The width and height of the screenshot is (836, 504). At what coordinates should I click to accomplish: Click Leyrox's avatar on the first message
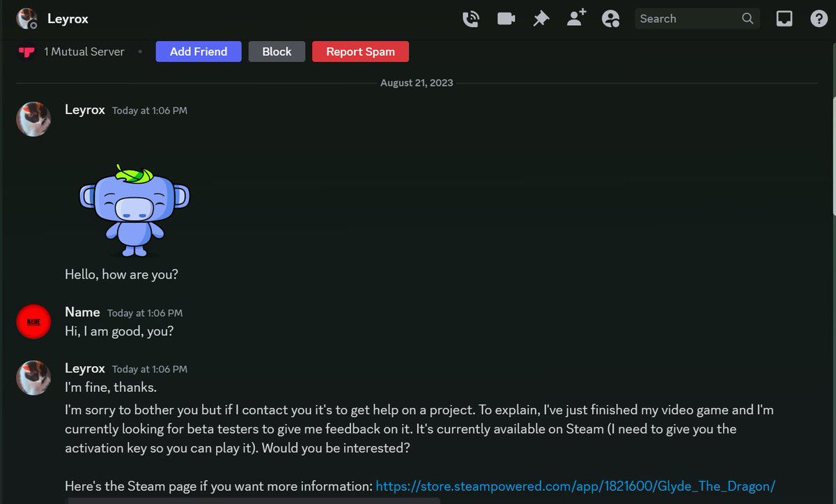[x=33, y=119]
